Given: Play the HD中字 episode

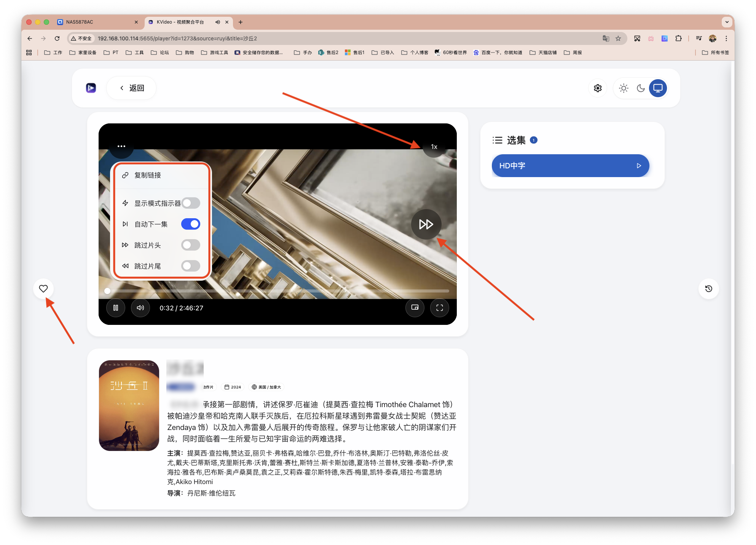Looking at the screenshot, I should tap(570, 166).
